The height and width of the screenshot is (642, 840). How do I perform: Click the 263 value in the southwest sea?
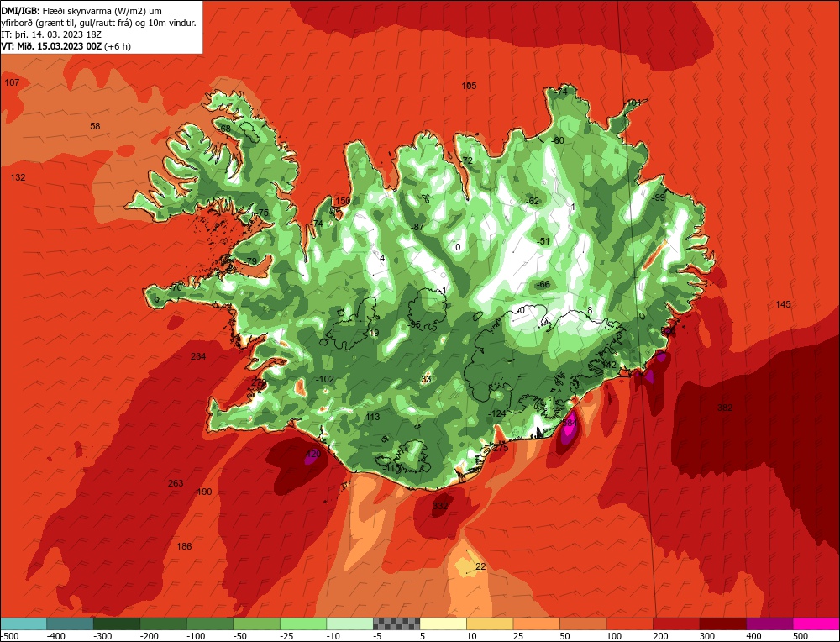[x=176, y=483]
